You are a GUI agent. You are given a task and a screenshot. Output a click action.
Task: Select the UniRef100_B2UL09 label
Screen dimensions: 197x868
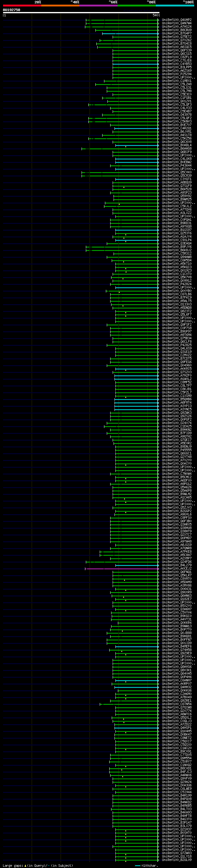point(177,860)
